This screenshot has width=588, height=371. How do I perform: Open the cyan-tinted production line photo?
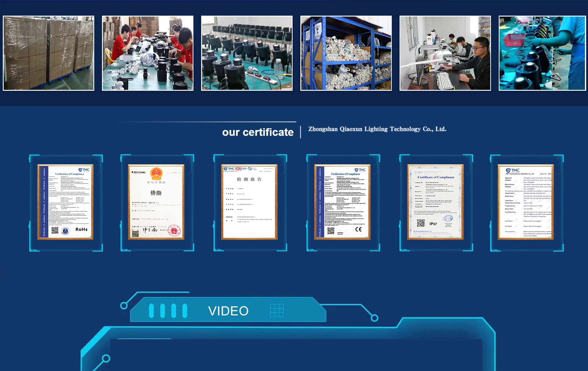(x=542, y=53)
